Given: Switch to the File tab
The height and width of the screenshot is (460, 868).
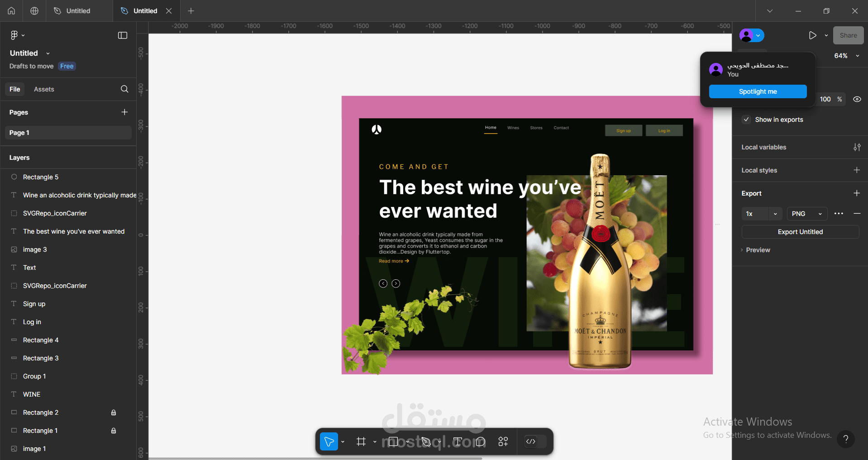Looking at the screenshot, I should click(x=15, y=89).
